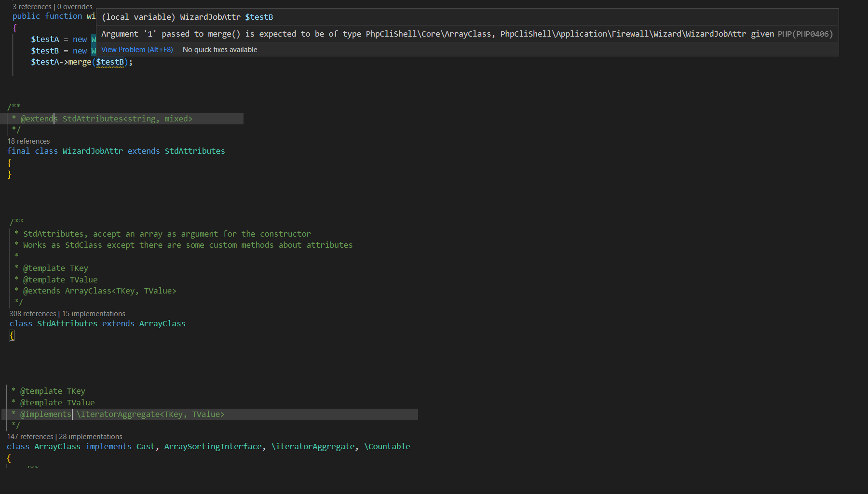Click \Countable in the ArrayClass declaration
Screen dimensions: 868x494
387,447
